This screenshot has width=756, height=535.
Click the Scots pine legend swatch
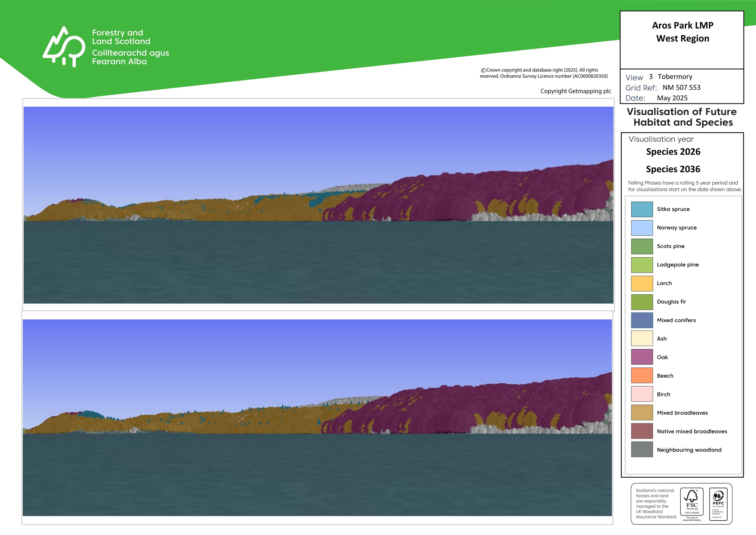[642, 246]
